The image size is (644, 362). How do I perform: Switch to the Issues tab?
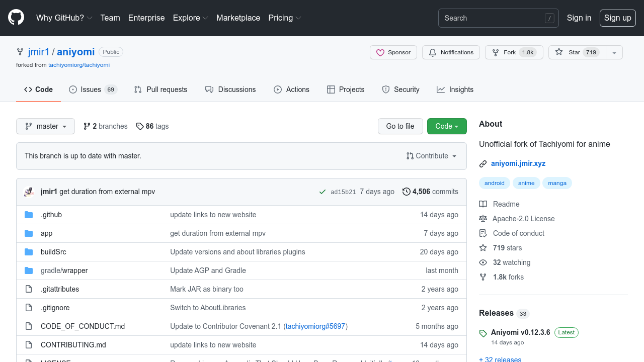tap(93, 89)
